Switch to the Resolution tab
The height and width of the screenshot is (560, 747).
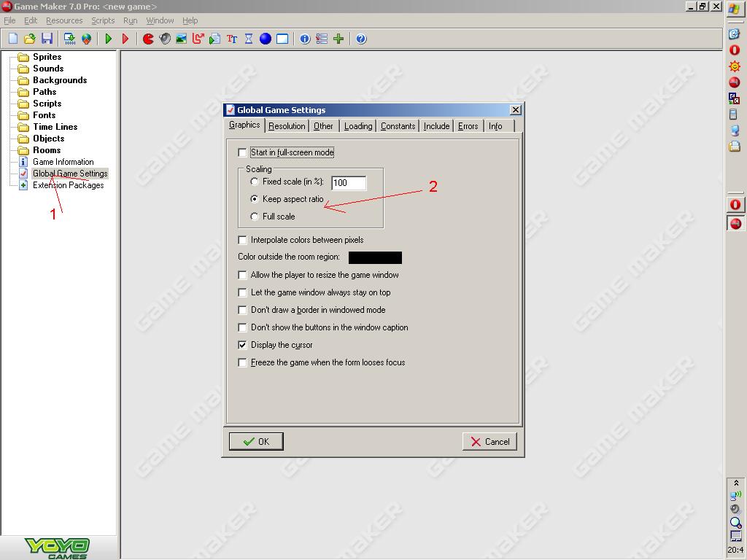(x=287, y=126)
